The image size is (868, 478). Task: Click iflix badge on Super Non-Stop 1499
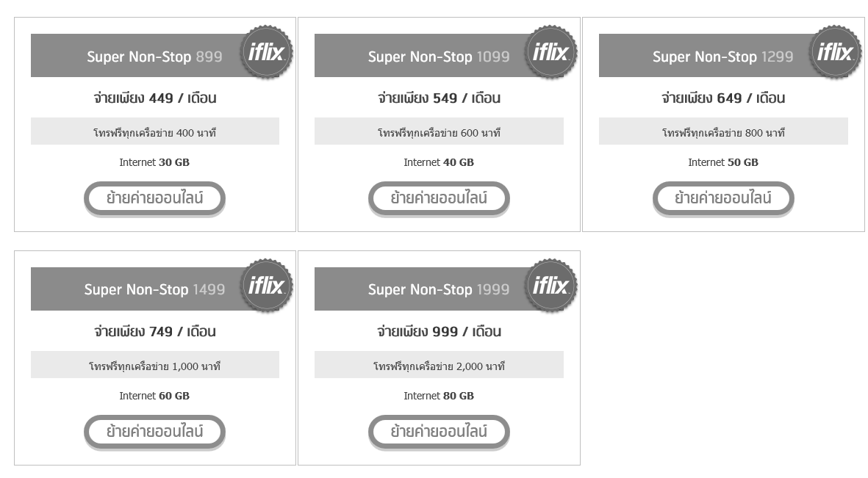(x=267, y=286)
